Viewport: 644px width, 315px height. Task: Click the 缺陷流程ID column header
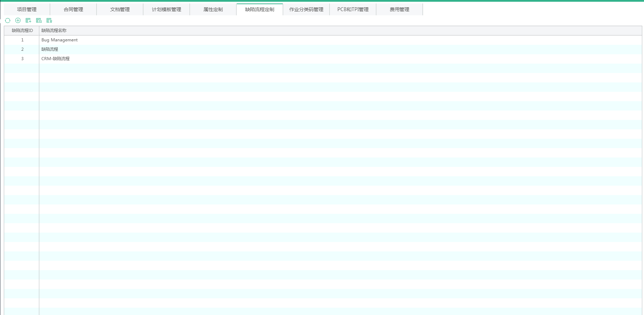22,31
